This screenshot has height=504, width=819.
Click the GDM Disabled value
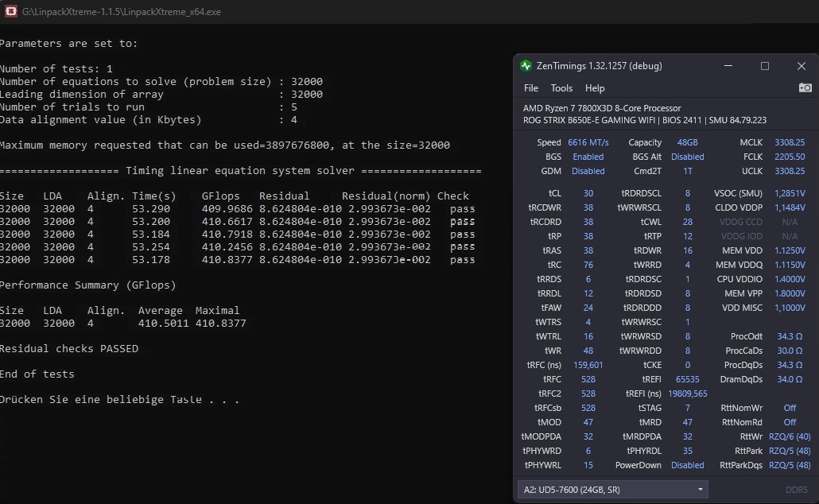588,171
